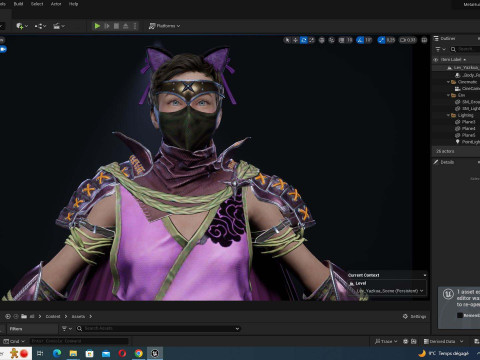Open the Platforms dropdown

pos(164,26)
